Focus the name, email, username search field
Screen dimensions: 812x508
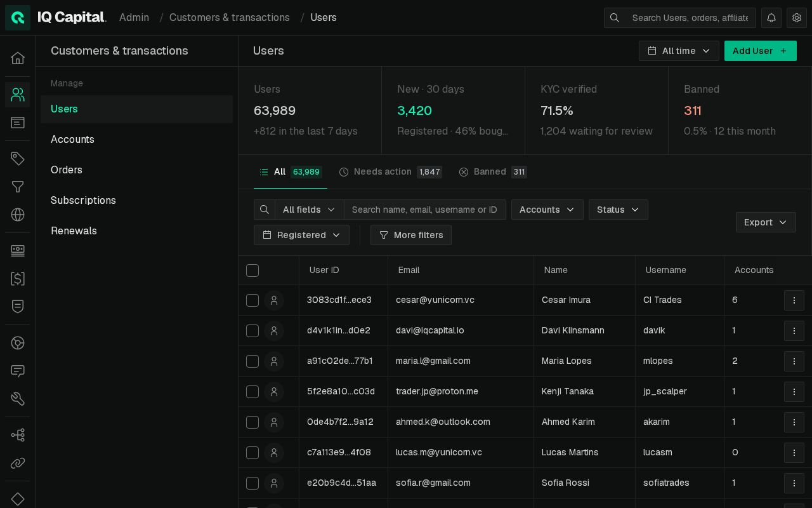click(x=424, y=210)
